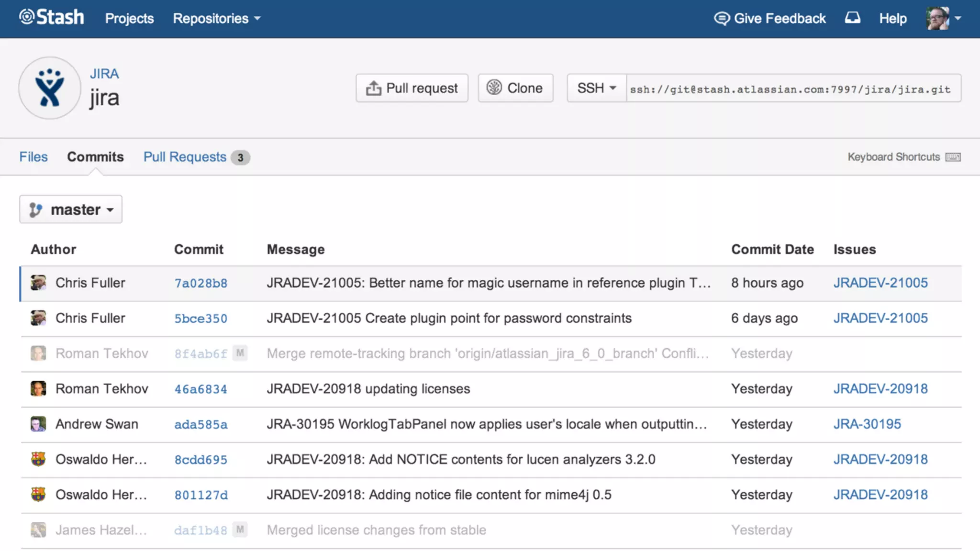980x551 pixels.
Task: Open the Pull Requests tab
Action: [185, 157]
